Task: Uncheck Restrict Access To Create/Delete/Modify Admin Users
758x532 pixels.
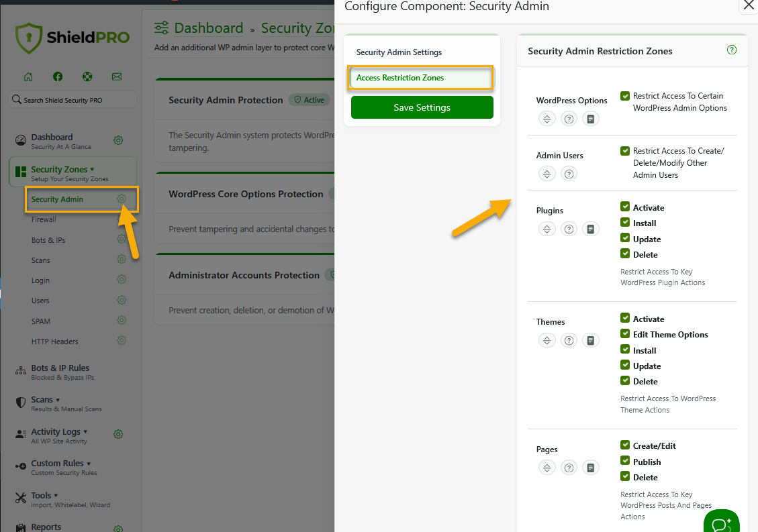Action: coord(625,151)
